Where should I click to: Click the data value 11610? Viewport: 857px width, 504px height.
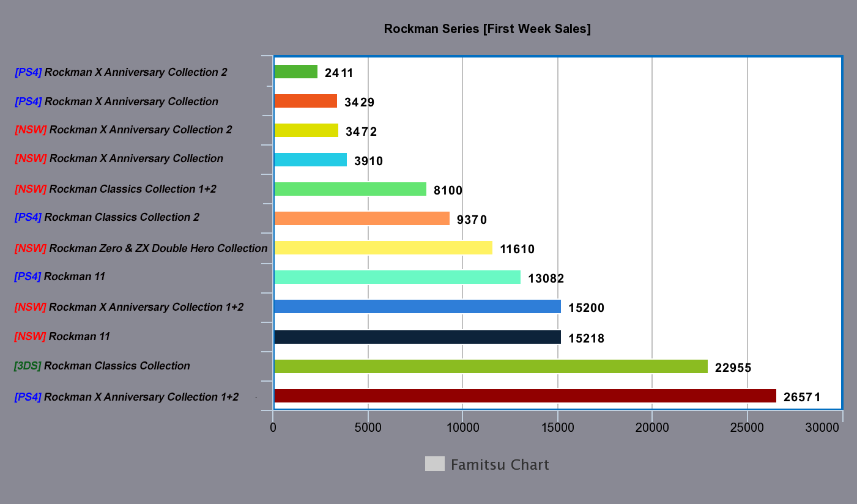[518, 250]
